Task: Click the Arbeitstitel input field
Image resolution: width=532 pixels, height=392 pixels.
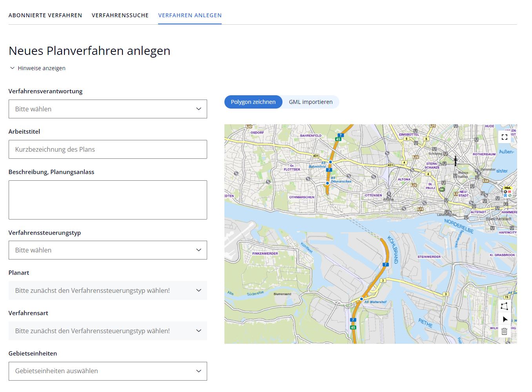Action: [107, 149]
